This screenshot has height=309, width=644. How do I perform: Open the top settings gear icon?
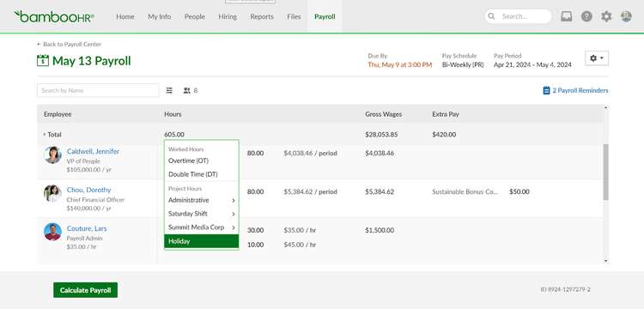(606, 16)
